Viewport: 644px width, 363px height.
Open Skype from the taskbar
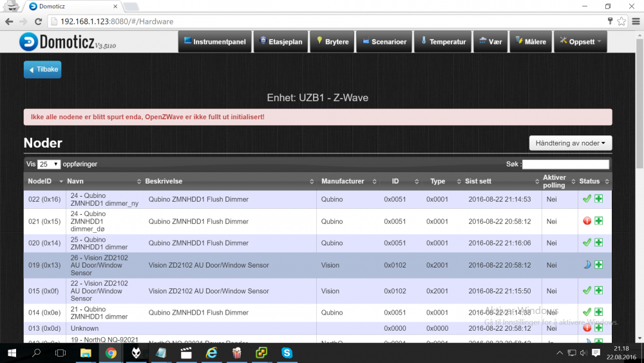coord(286,353)
